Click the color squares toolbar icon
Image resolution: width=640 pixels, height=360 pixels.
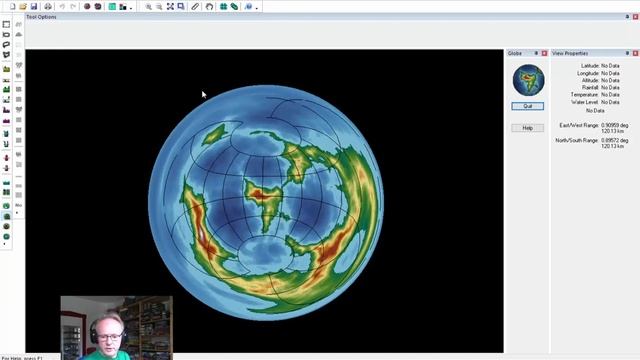pyautogui.click(x=123, y=7)
